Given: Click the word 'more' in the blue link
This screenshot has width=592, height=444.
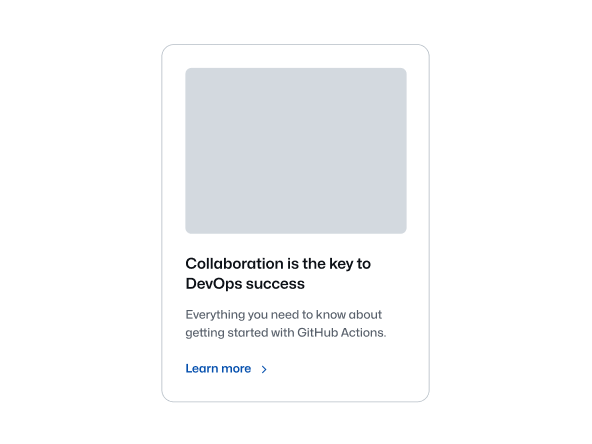Looking at the screenshot, I should point(236,369).
